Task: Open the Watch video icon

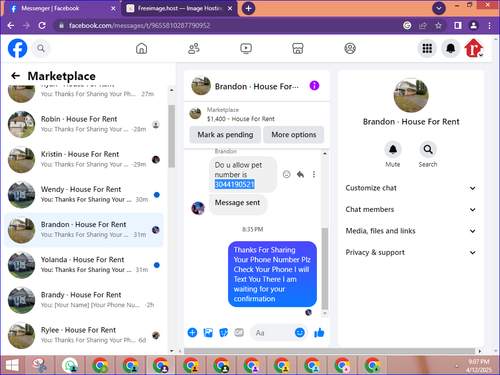Action: click(x=246, y=49)
